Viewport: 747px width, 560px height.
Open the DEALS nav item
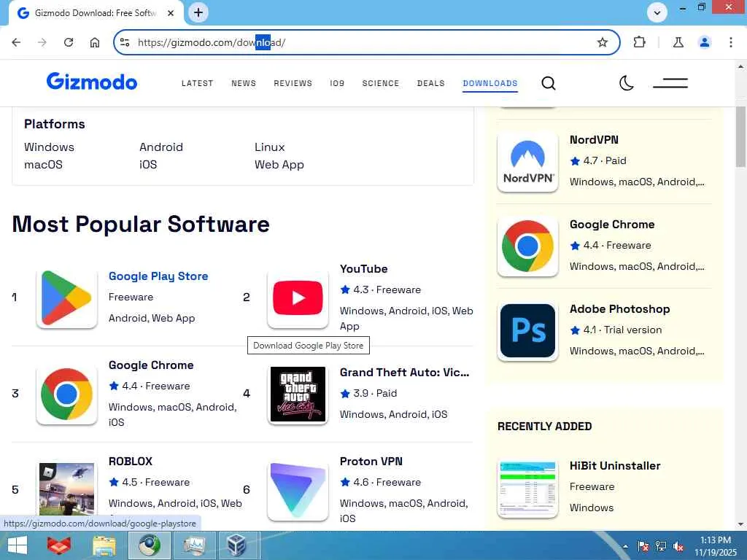430,83
